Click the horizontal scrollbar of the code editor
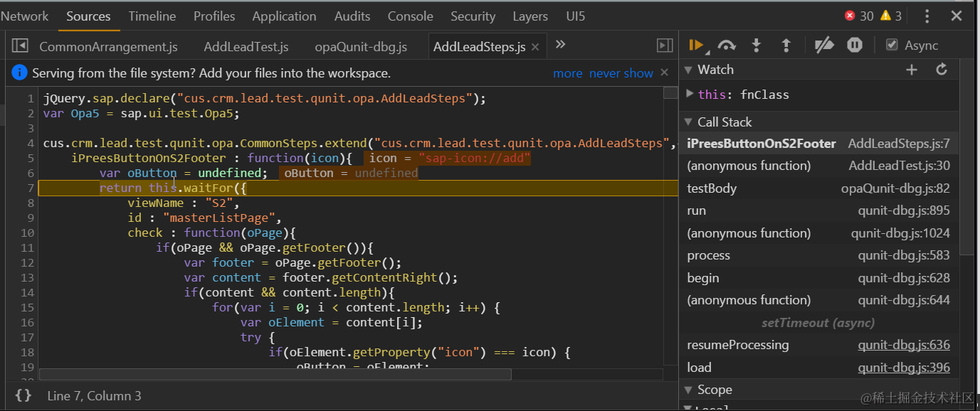 coord(275,374)
